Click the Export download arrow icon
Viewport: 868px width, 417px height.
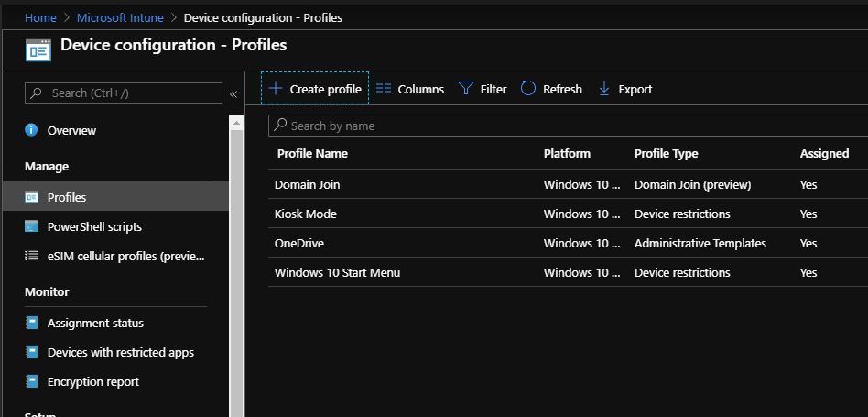(x=604, y=89)
